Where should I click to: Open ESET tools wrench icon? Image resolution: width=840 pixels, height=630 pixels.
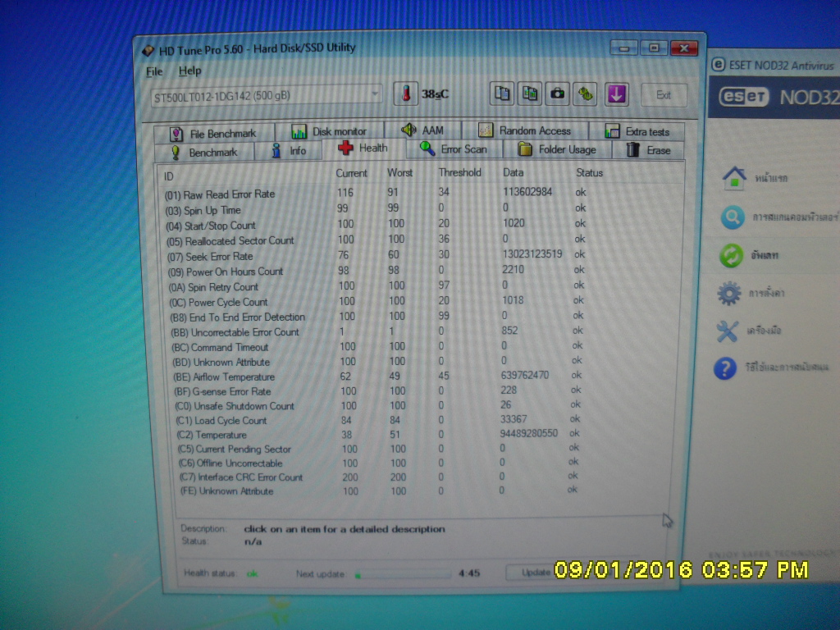point(727,331)
